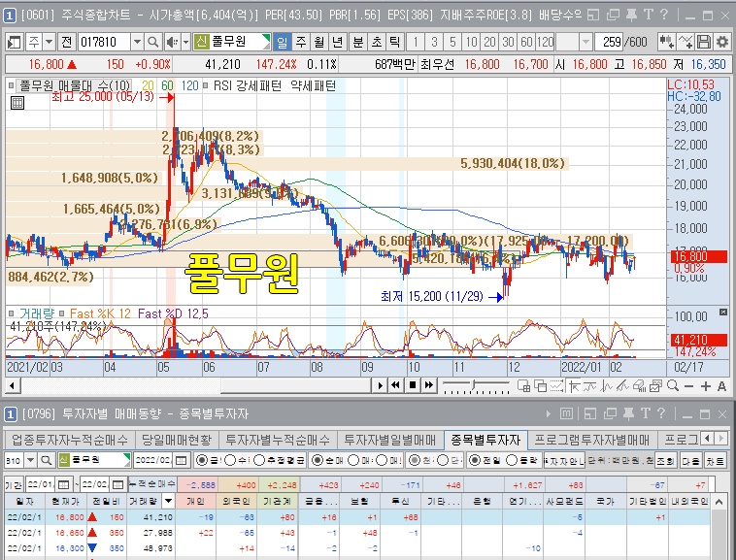The height and width of the screenshot is (560, 736).
Task: Switch to 투자자별일별매매 tab
Action: tap(390, 440)
